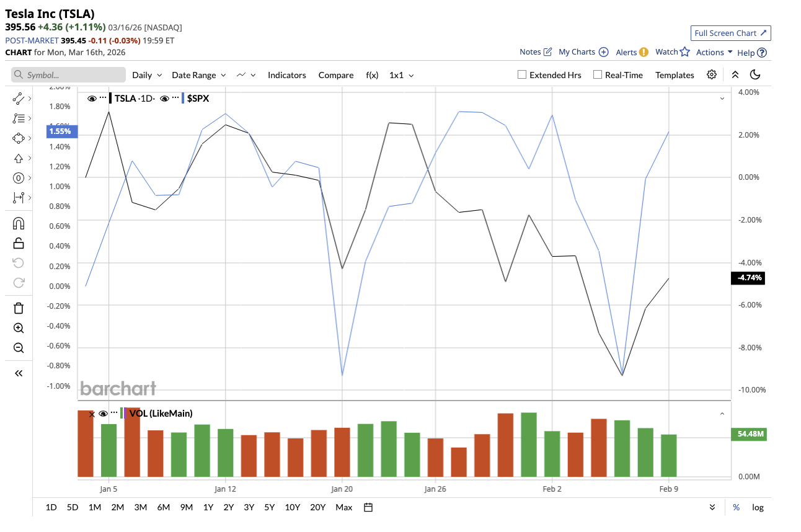Select the arrow marker tool

(x=18, y=158)
